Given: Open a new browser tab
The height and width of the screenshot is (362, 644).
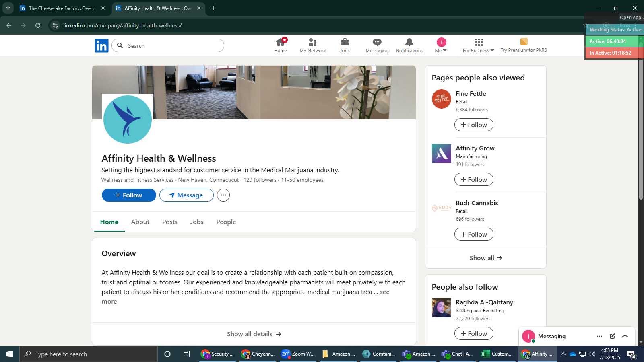Looking at the screenshot, I should [213, 8].
